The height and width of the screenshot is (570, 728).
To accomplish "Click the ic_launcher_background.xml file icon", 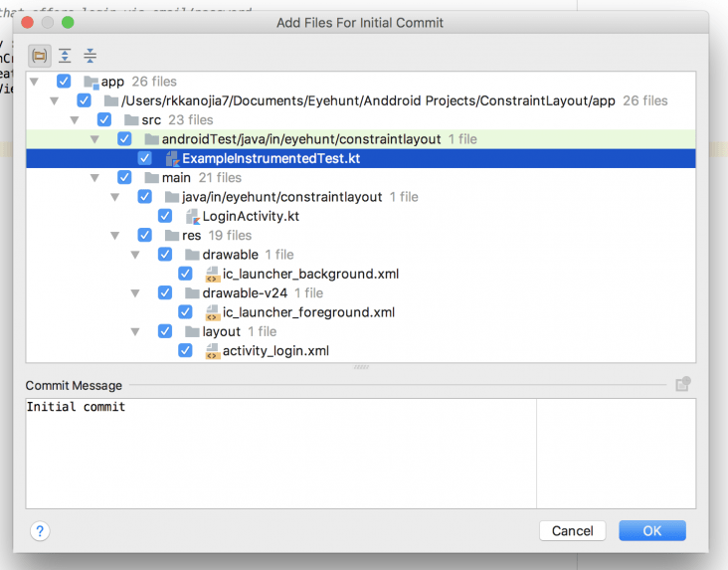I will click(x=213, y=275).
